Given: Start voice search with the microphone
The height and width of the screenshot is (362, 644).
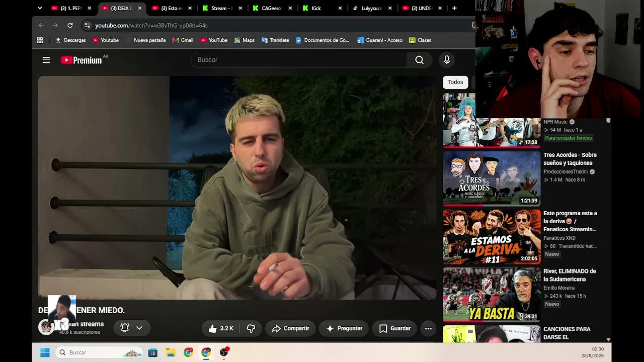Looking at the screenshot, I should [x=447, y=60].
